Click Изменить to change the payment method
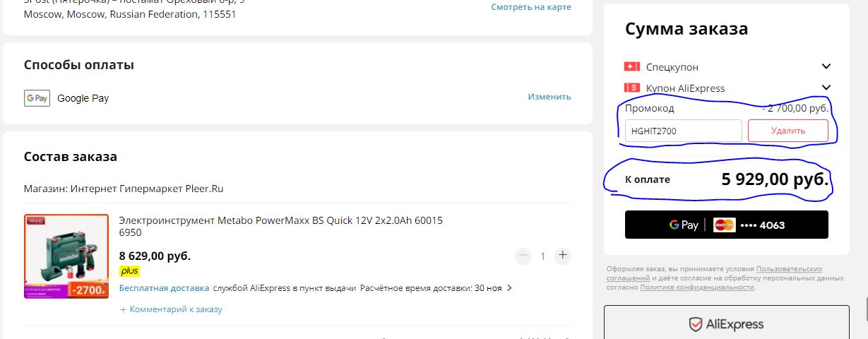This screenshot has height=339, width=868. click(549, 97)
